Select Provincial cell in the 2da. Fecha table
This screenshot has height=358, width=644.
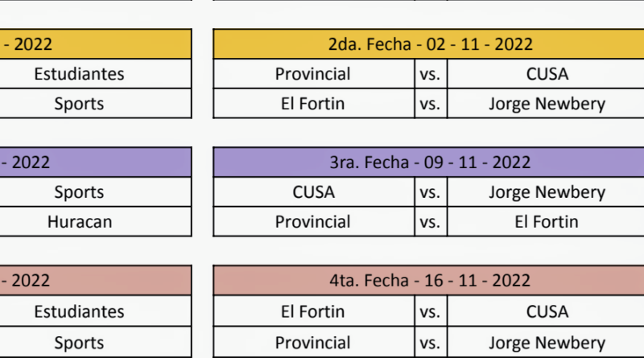point(313,74)
